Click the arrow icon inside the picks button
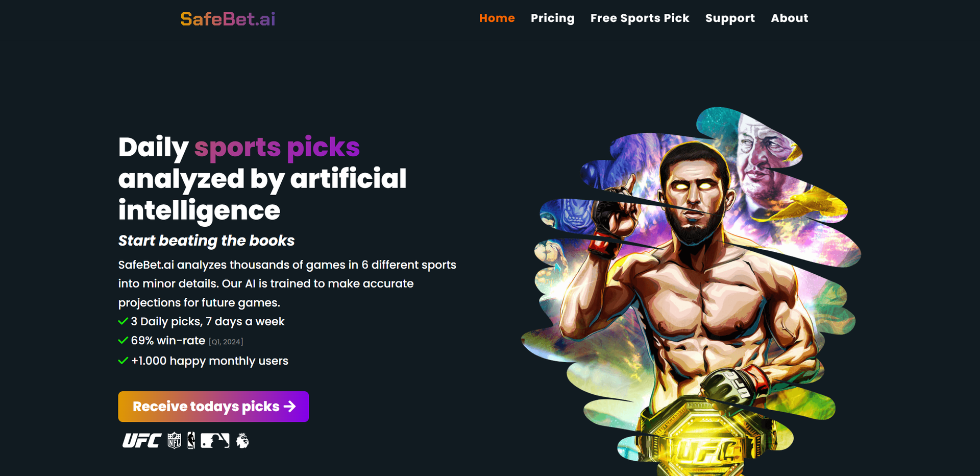980x476 pixels. 290,406
